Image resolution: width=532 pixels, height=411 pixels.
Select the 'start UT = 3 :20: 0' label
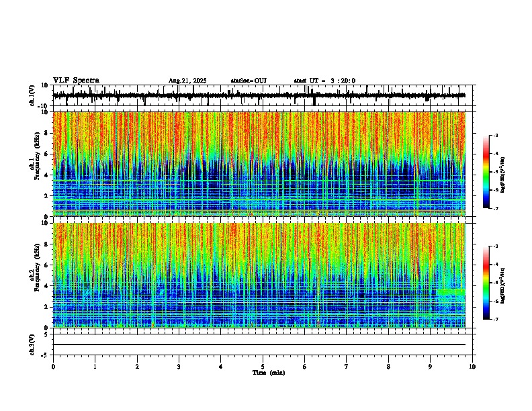(324, 81)
